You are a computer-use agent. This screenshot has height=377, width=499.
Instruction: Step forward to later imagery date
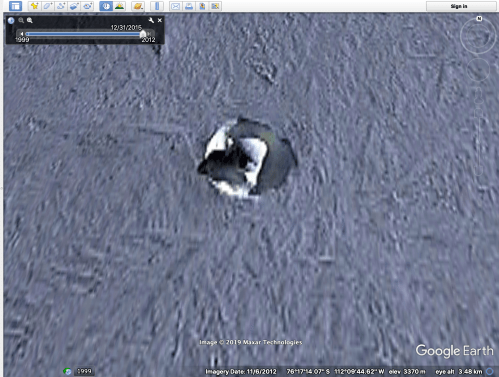click(x=150, y=34)
